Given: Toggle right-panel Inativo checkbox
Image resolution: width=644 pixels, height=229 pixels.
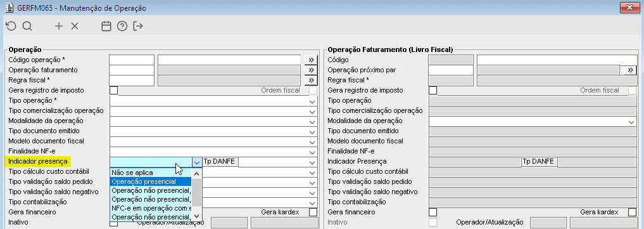Looking at the screenshot, I should 432,223.
